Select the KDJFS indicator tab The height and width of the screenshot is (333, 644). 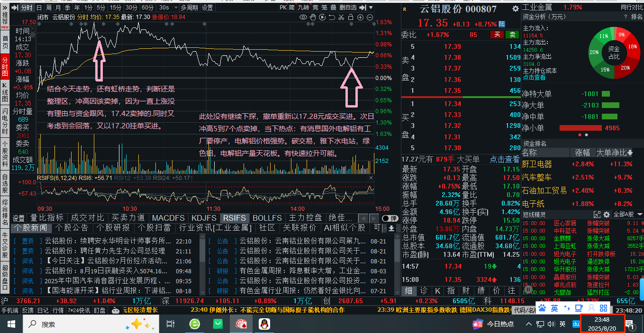[204, 218]
